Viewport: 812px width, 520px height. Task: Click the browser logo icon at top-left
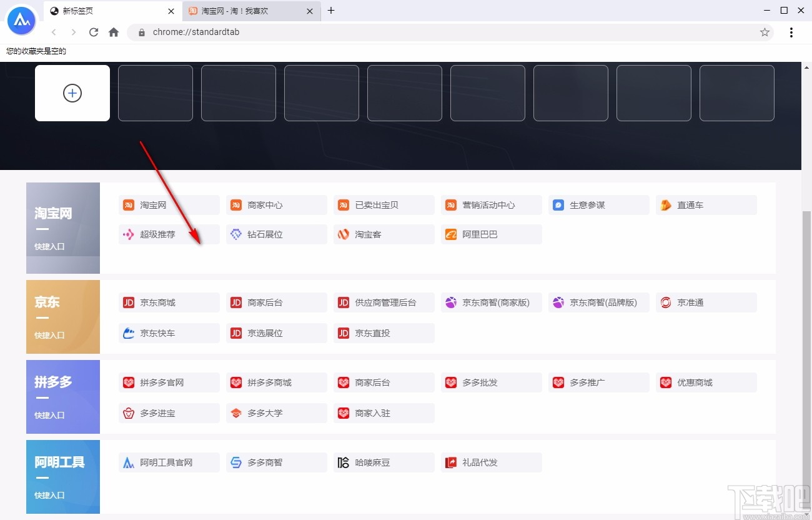22,22
